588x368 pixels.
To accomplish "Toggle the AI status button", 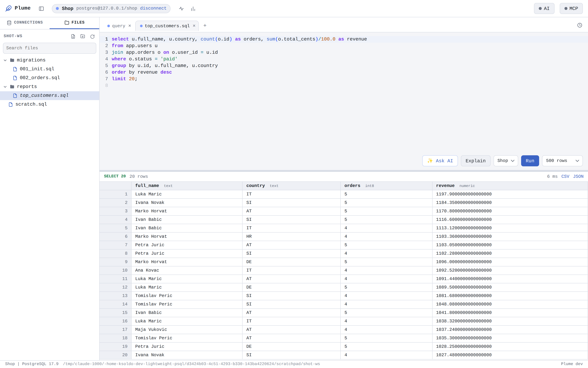I will 544,8.
